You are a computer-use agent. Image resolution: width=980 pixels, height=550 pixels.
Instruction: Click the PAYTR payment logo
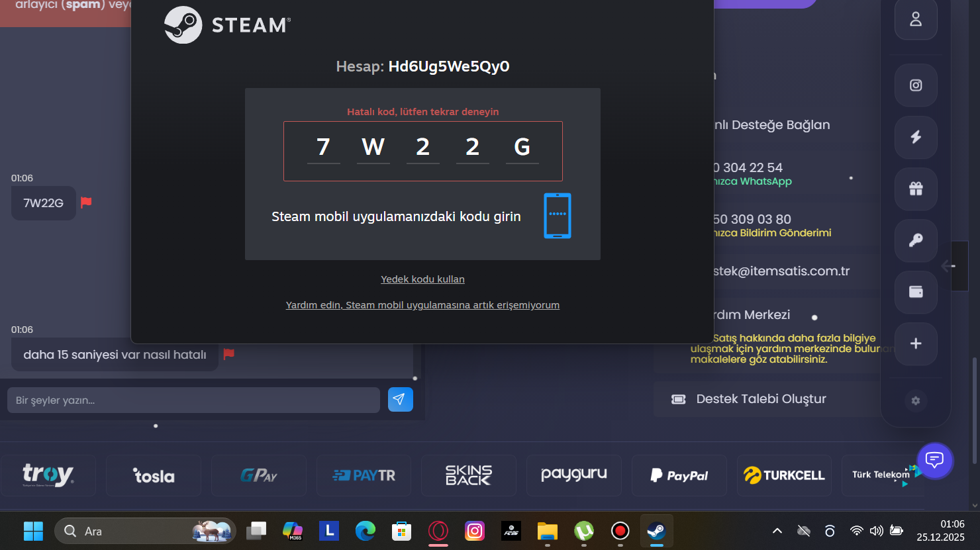364,475
